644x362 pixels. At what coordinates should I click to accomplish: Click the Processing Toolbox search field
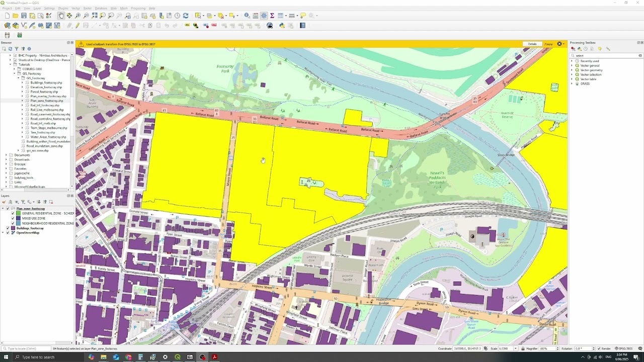tap(606, 56)
